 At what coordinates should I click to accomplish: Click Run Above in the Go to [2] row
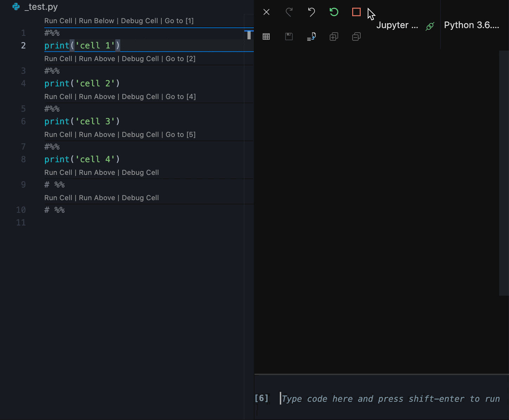tap(97, 59)
